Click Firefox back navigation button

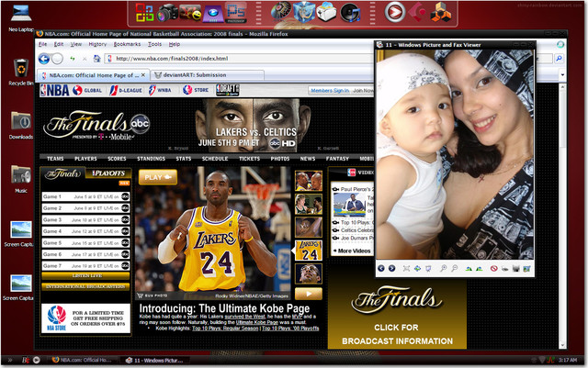click(45, 58)
